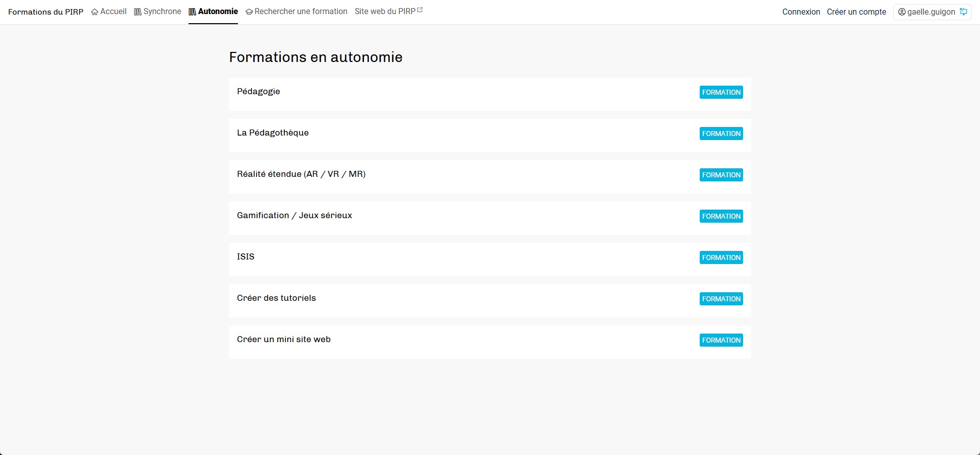Click the home icon beside Accueil

94,11
